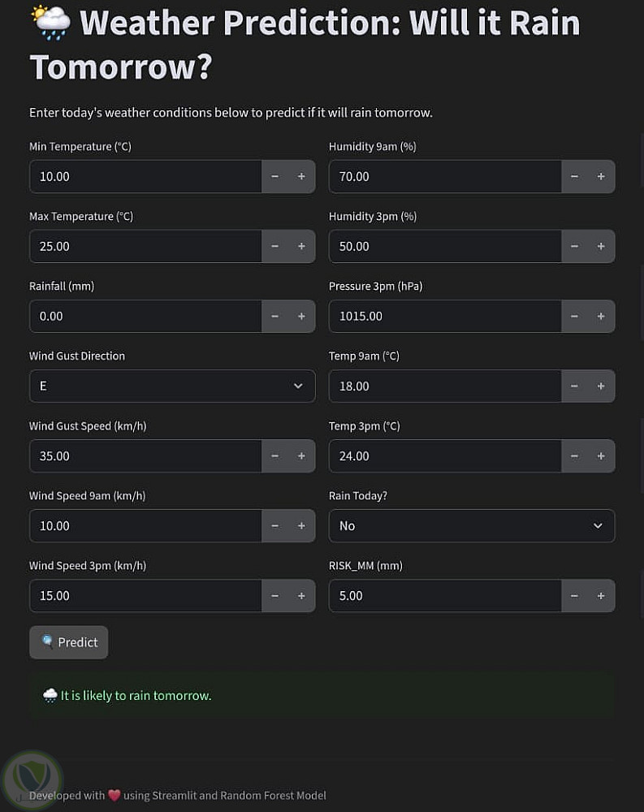
Task: Increase Min Temperature with plus button
Action: pyautogui.click(x=301, y=176)
